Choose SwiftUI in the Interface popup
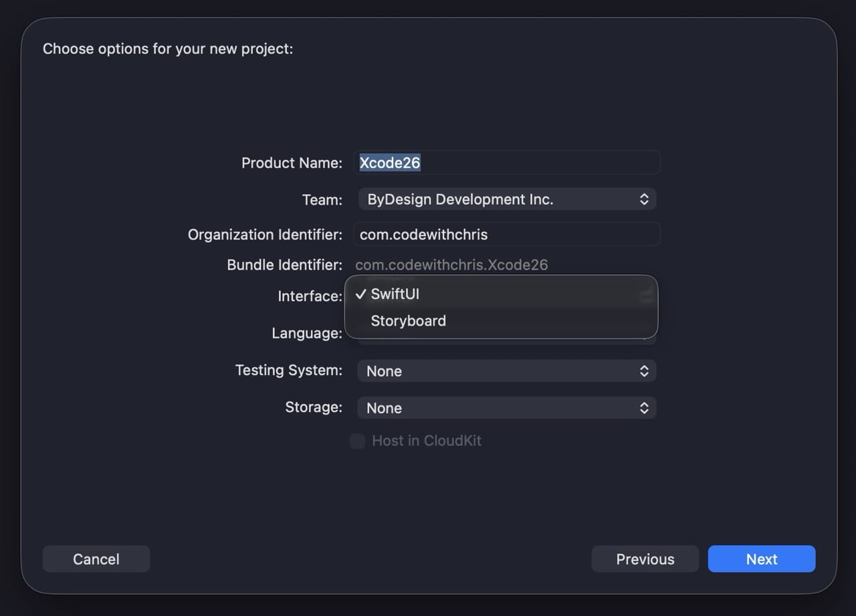 click(501, 294)
